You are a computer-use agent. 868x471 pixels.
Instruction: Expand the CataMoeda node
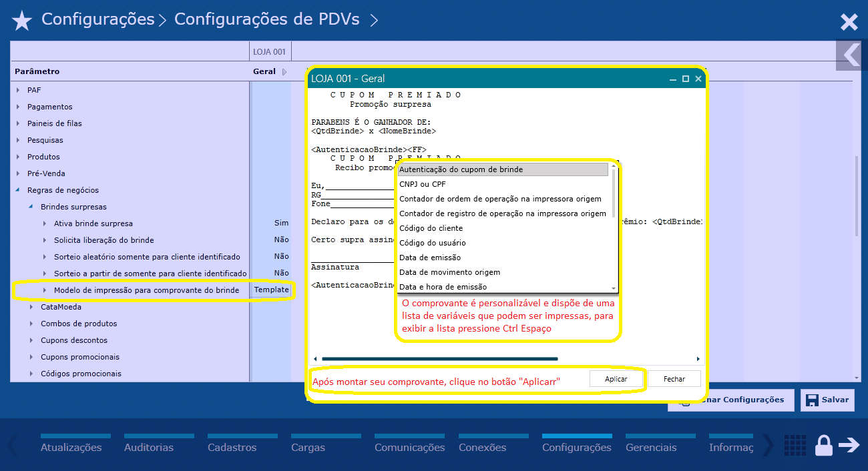tap(31, 307)
